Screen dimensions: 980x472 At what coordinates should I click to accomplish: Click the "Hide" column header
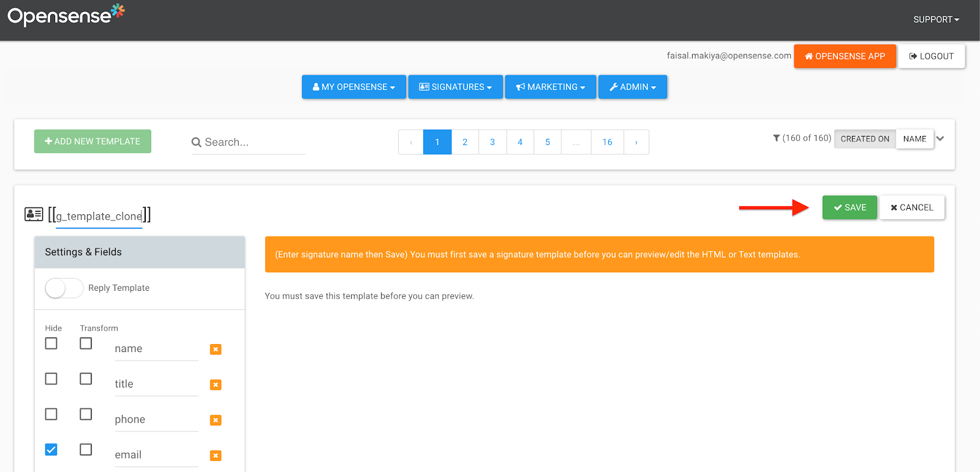point(53,328)
